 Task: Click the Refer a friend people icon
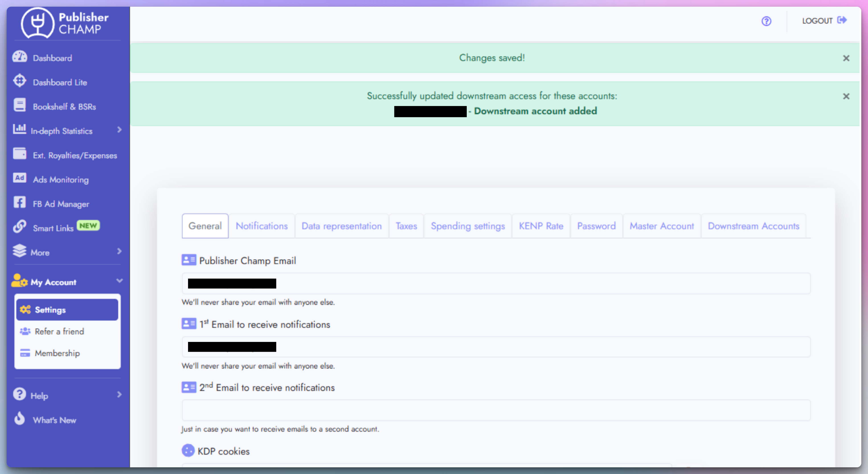25,331
